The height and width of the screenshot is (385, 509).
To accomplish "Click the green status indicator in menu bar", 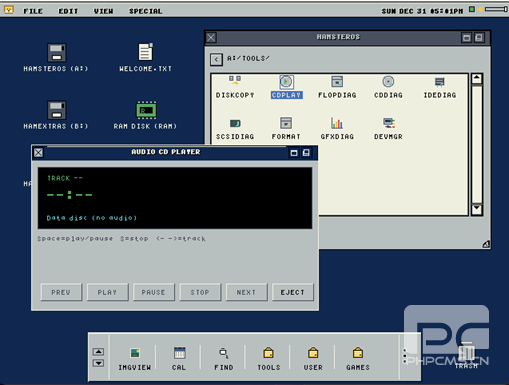I will click(x=472, y=9).
